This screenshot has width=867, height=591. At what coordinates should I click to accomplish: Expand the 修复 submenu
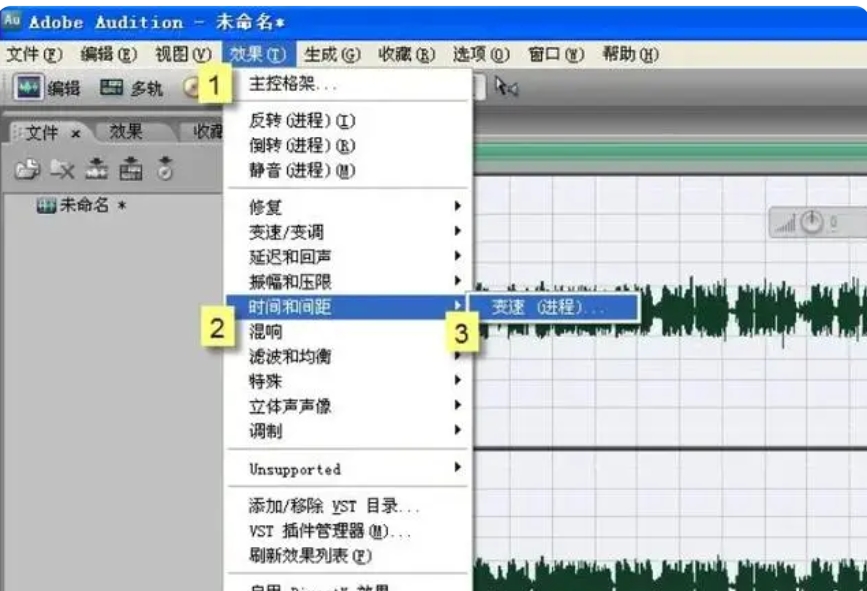pos(348,207)
